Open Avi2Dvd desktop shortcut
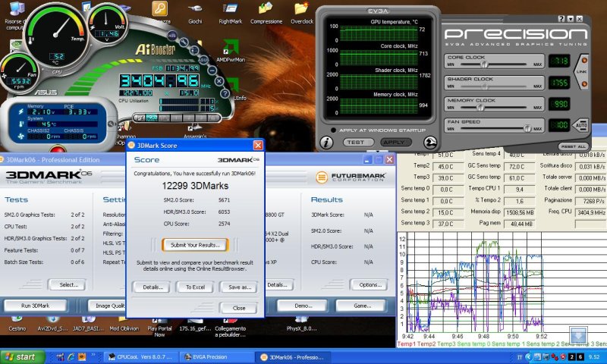Screen dimensions: 607x364 click(x=52, y=324)
